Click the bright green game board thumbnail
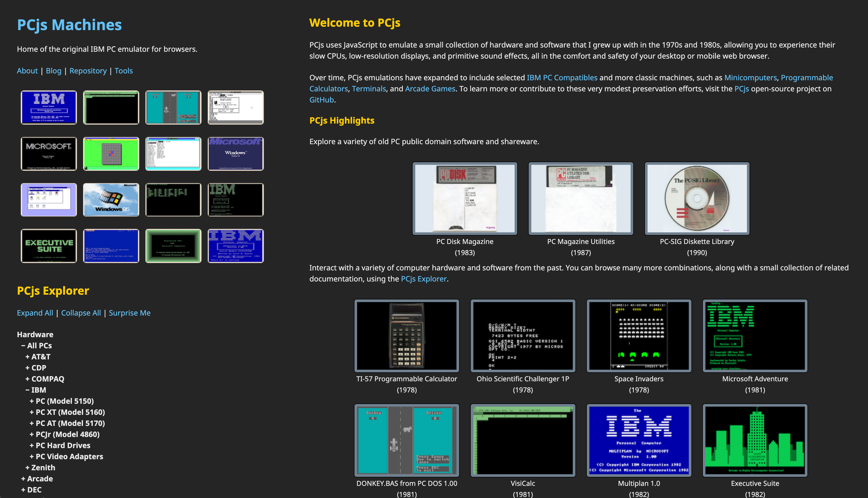The height and width of the screenshot is (498, 868). tap(111, 154)
